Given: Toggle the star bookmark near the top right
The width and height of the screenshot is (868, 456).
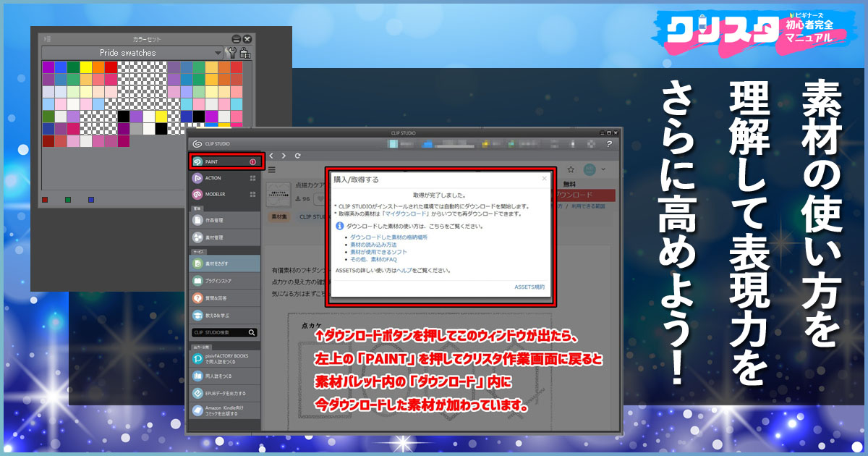Looking at the screenshot, I should [x=570, y=168].
